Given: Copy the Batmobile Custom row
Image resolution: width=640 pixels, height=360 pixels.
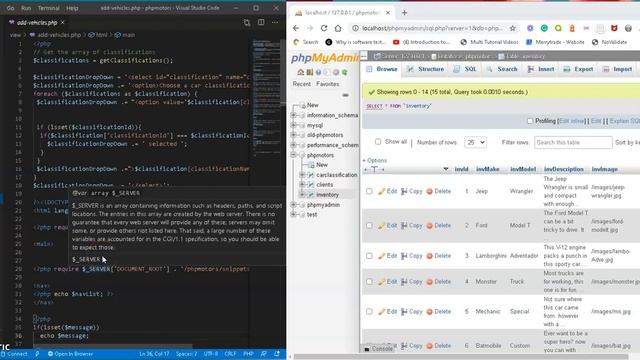Looking at the screenshot, I should [x=411, y=346].
